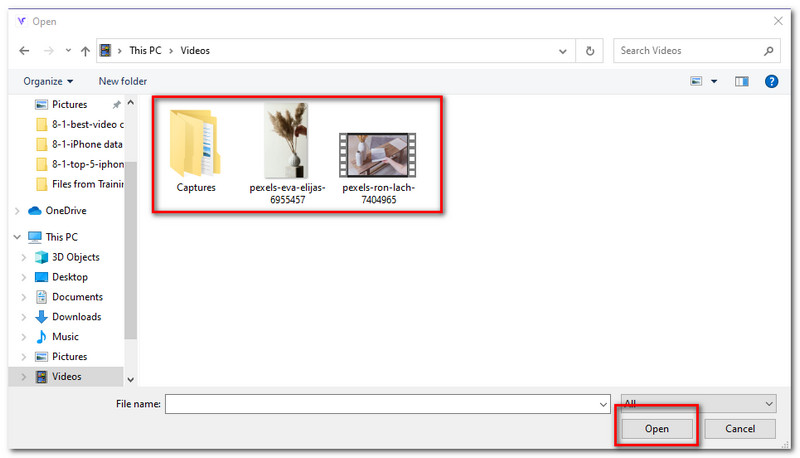Click the Cancel button
Viewport: 800px width, 458px height.
click(x=740, y=429)
